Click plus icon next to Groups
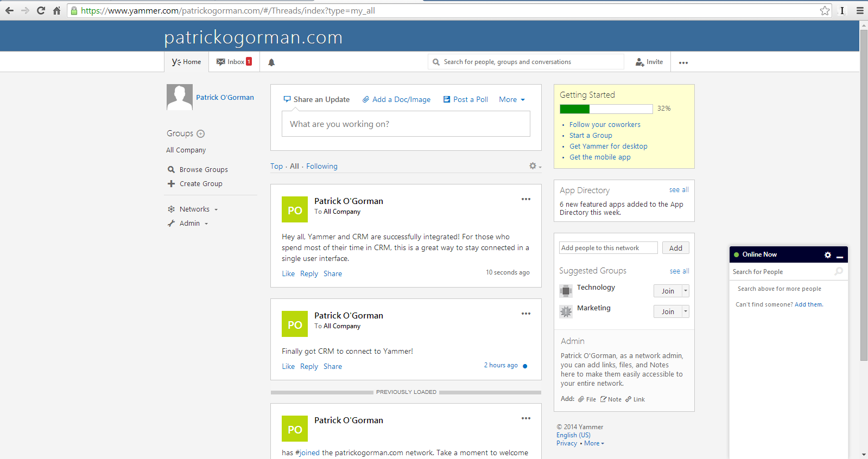Image resolution: width=868 pixels, height=459 pixels. [200, 133]
